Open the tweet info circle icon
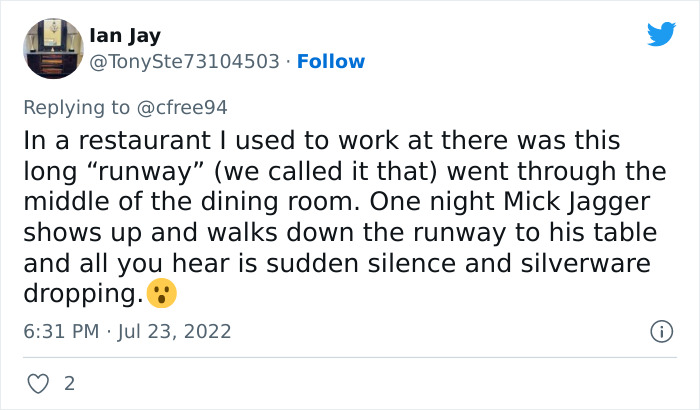Viewport: 700px width, 410px height. pyautogui.click(x=660, y=330)
